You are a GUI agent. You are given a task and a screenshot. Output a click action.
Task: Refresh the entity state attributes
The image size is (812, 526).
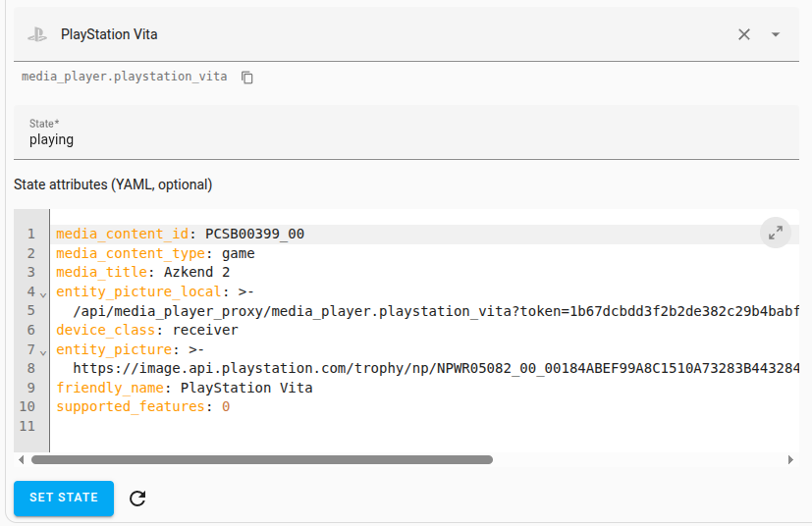pos(137,499)
